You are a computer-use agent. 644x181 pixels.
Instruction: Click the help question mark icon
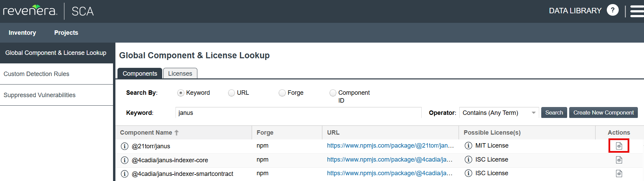tap(613, 10)
